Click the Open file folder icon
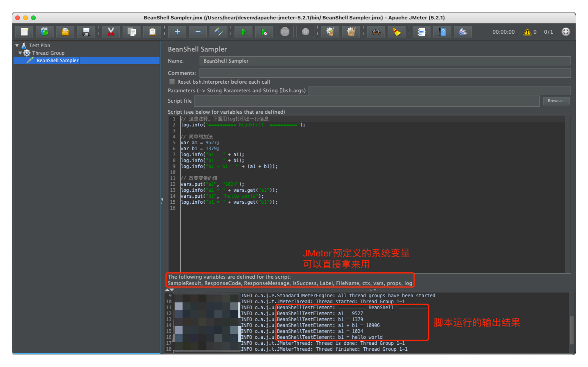 65,32
